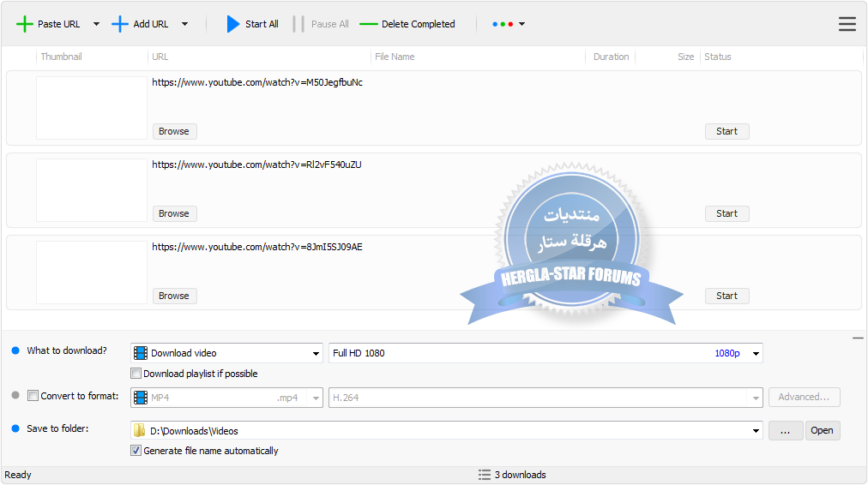Click the URL ending in 8JmI5SJ09AE
Screen dimensions: 868x485
[x=257, y=247]
